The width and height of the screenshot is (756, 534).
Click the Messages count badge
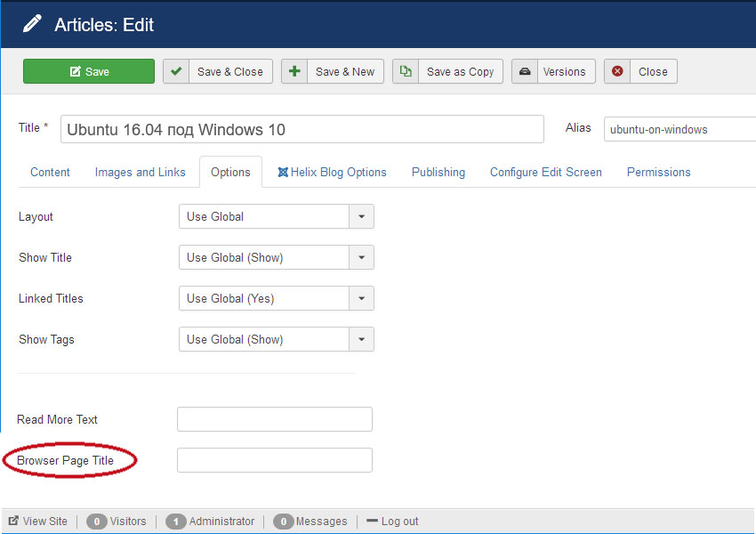284,522
